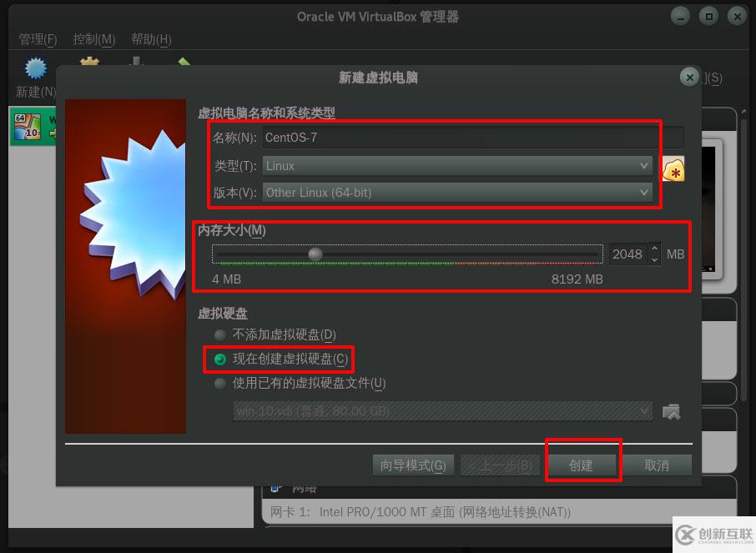Open the disabled win 10.vdi disk dropdown
This screenshot has height=553, width=756.
pos(442,411)
